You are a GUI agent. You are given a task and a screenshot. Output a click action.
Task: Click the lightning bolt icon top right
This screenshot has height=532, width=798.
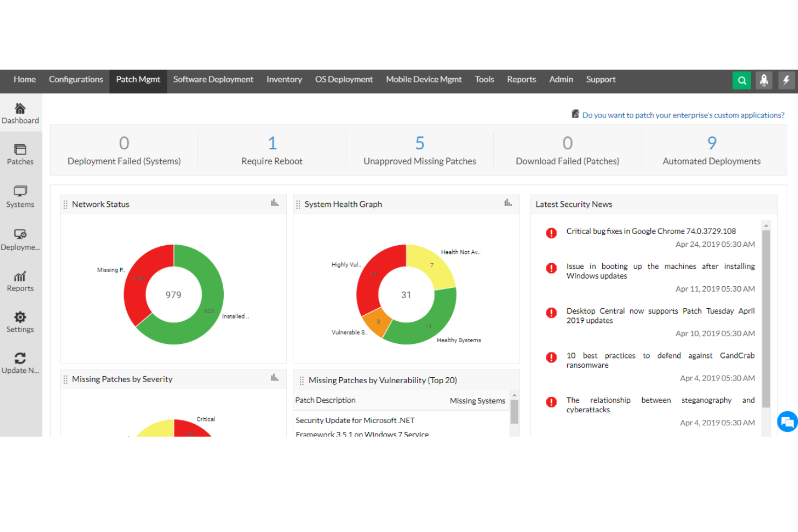pos(786,80)
